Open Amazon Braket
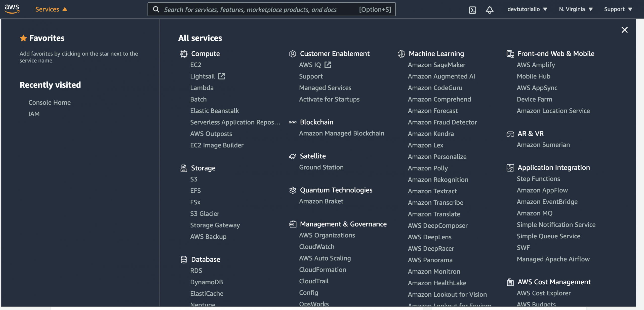Image resolution: width=644 pixels, height=310 pixels. coord(321,201)
